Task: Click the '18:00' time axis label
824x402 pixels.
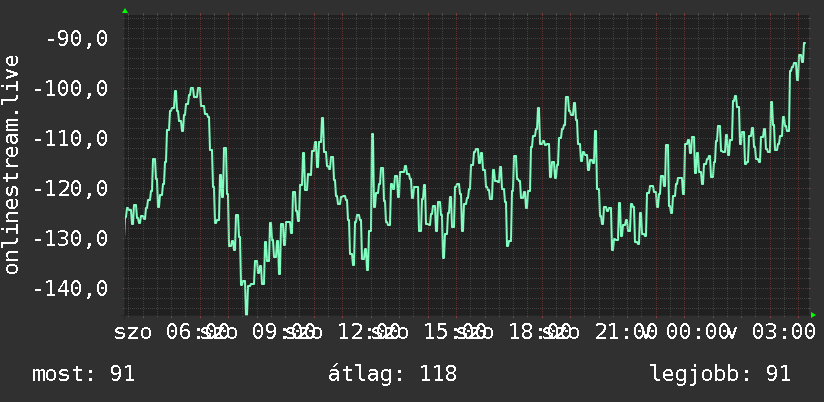Action: pos(541,332)
